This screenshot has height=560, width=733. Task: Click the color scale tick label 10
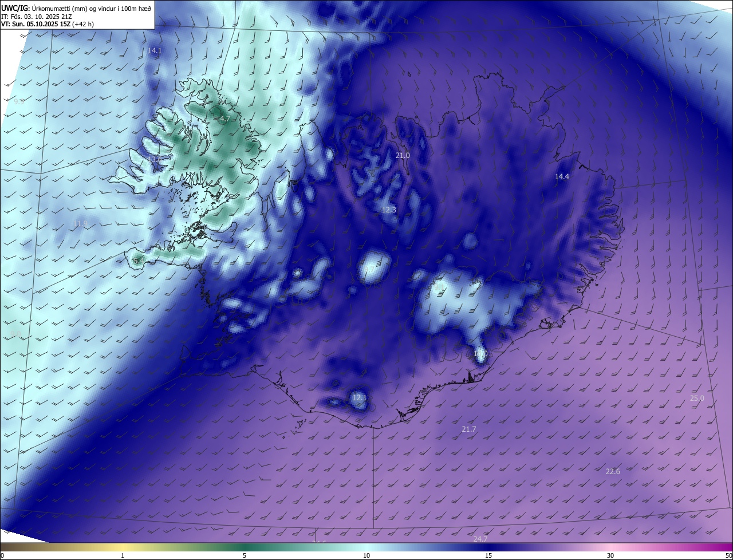366,555
